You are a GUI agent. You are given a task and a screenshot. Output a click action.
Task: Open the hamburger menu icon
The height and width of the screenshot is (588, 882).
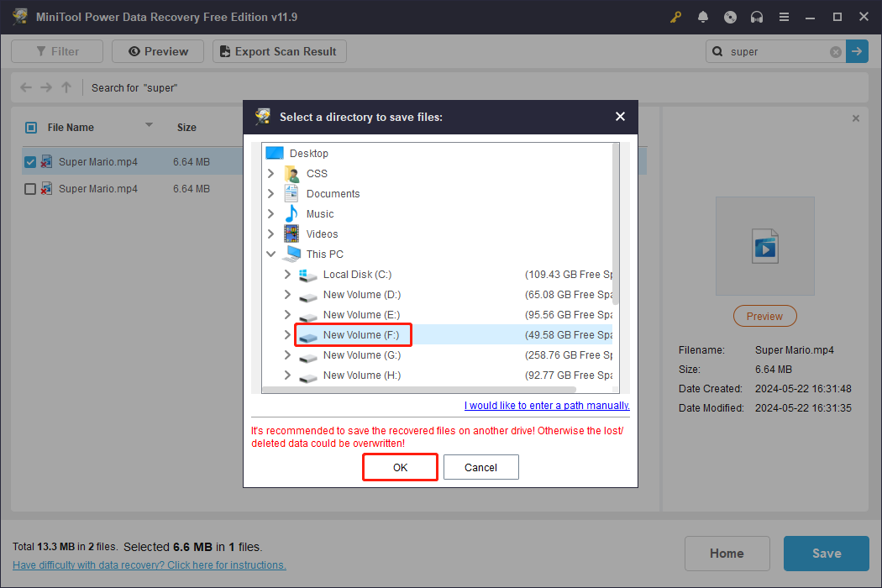(784, 17)
